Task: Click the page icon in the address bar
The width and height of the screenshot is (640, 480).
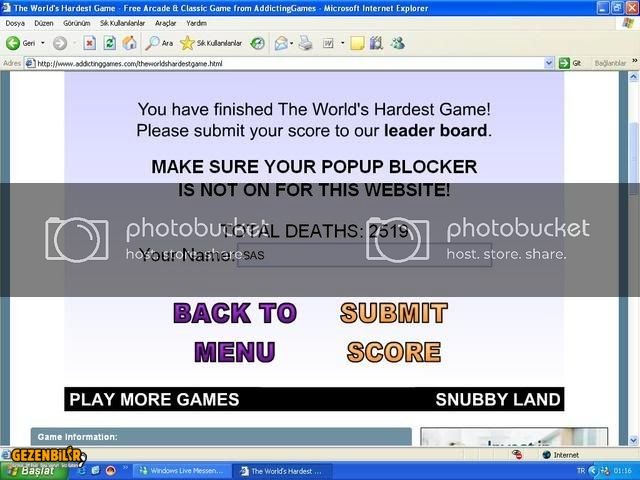Action: pos(30,63)
